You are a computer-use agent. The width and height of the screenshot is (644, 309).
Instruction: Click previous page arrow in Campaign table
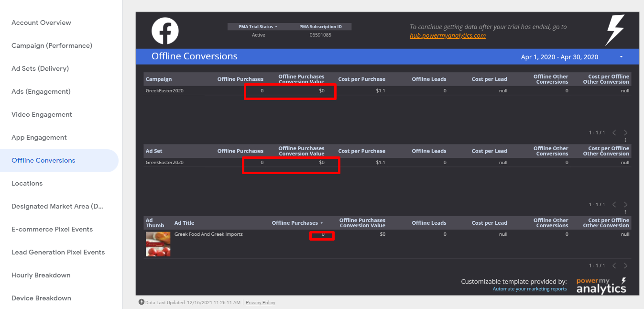pos(614,132)
